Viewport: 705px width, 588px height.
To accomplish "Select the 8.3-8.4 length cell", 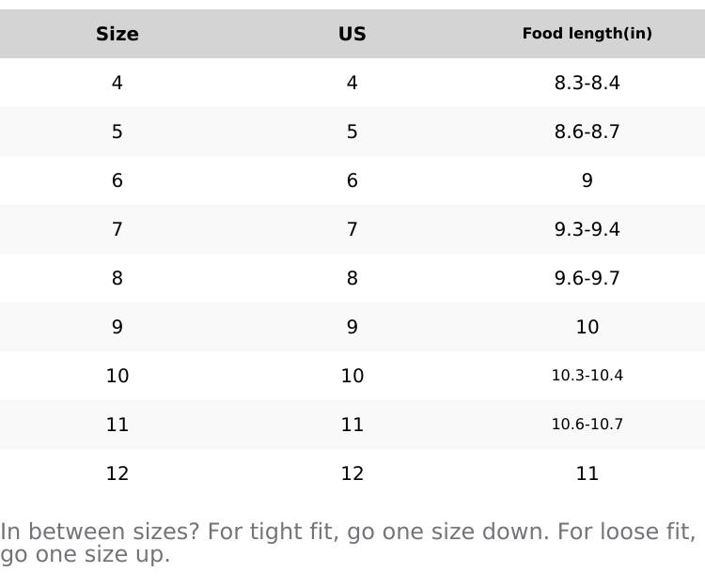I will (587, 83).
